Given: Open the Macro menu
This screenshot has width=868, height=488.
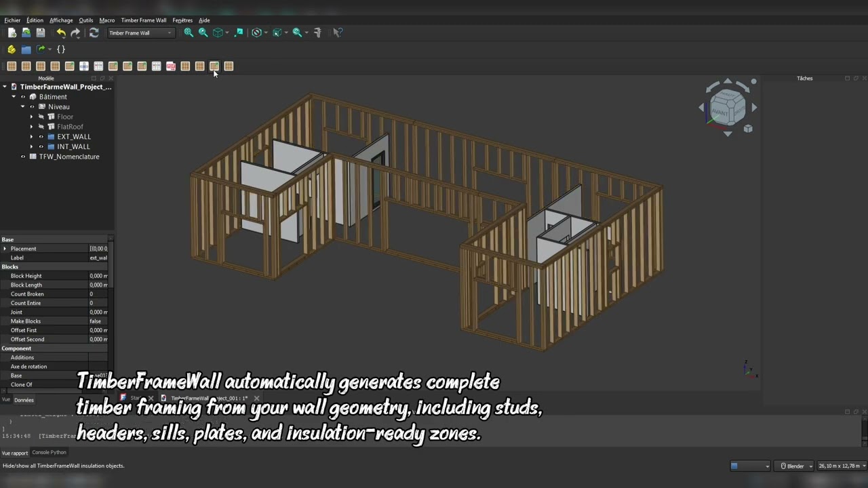Looking at the screenshot, I should [x=107, y=20].
